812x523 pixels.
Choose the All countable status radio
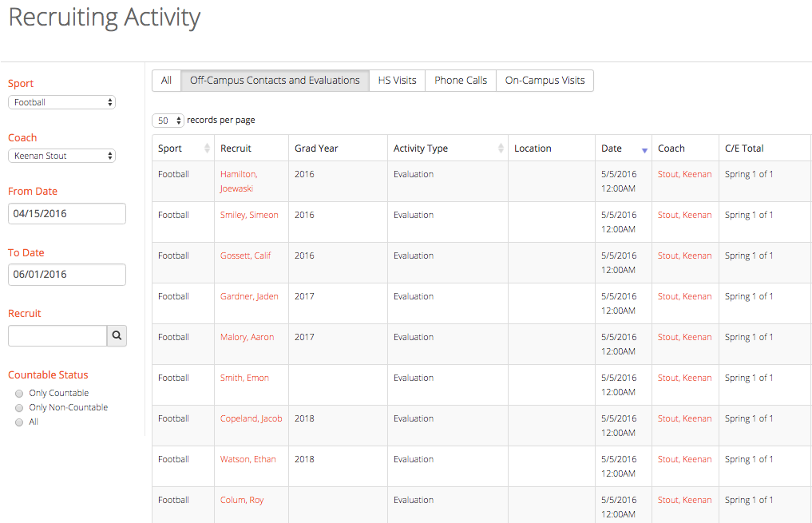point(19,422)
